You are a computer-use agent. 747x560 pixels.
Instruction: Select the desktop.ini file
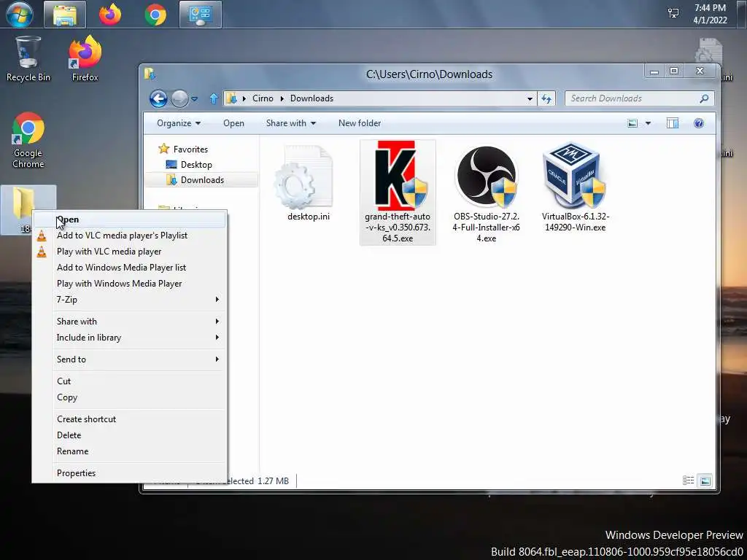[309, 184]
